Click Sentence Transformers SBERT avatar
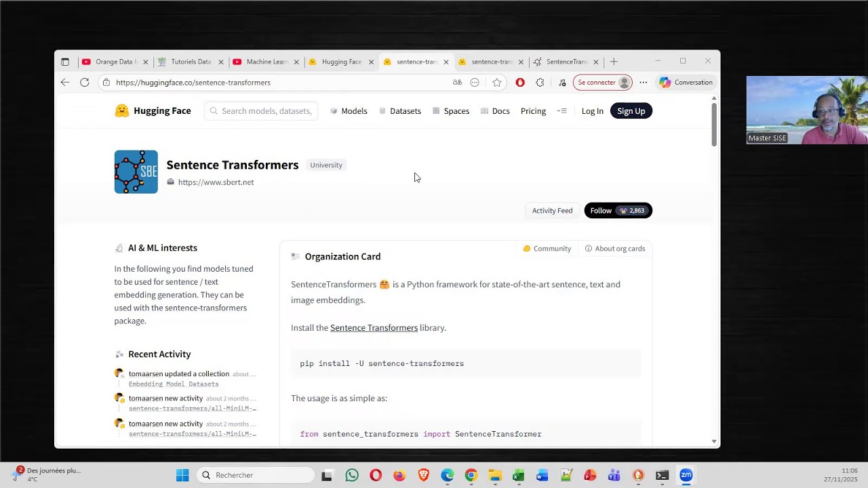The width and height of the screenshot is (868, 488). click(136, 172)
